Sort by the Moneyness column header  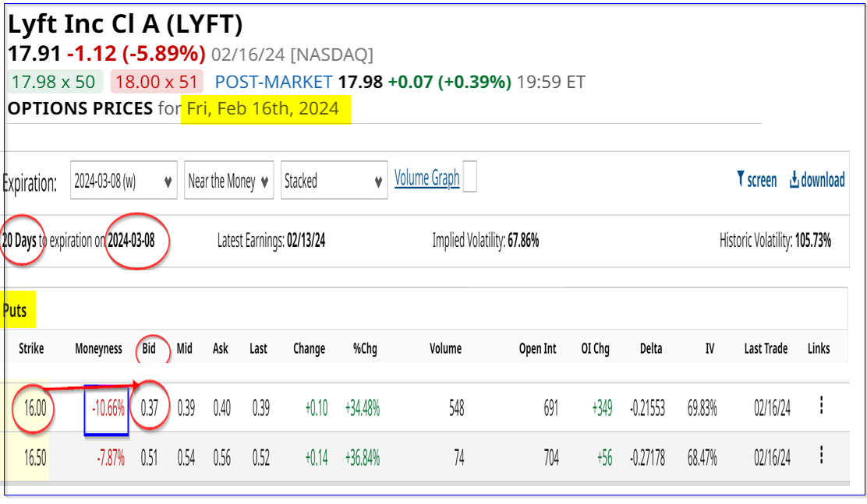click(x=98, y=349)
